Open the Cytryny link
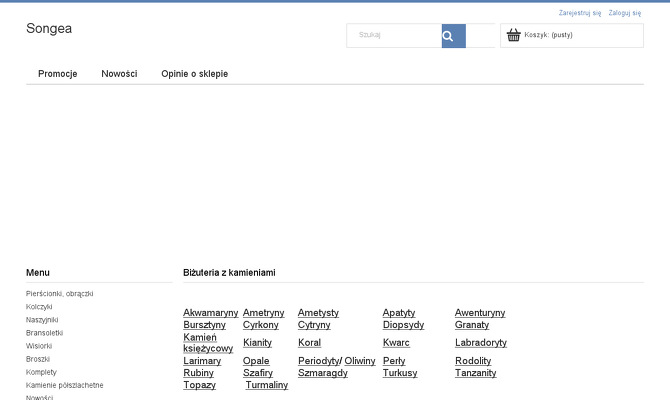 314,325
